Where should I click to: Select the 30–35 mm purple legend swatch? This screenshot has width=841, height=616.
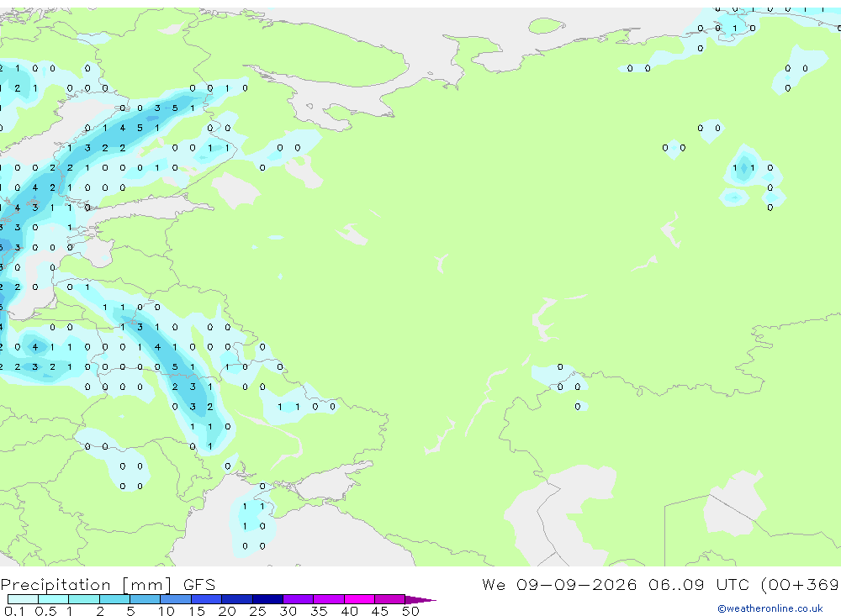[x=298, y=599]
